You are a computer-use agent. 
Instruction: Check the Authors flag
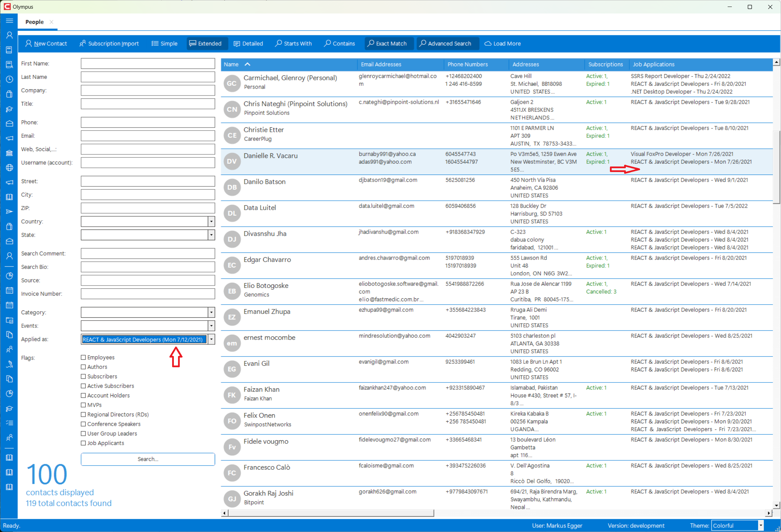pyautogui.click(x=83, y=367)
